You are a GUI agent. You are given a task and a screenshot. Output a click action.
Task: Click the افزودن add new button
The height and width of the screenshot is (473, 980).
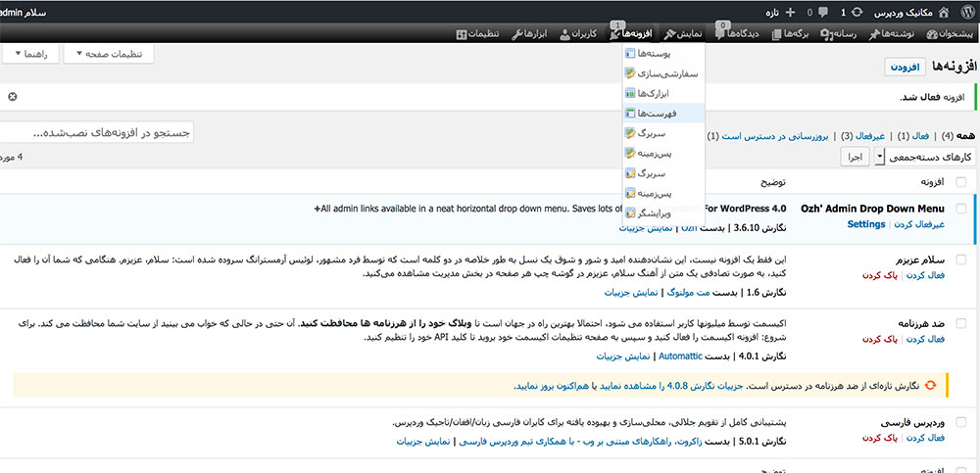(x=905, y=68)
